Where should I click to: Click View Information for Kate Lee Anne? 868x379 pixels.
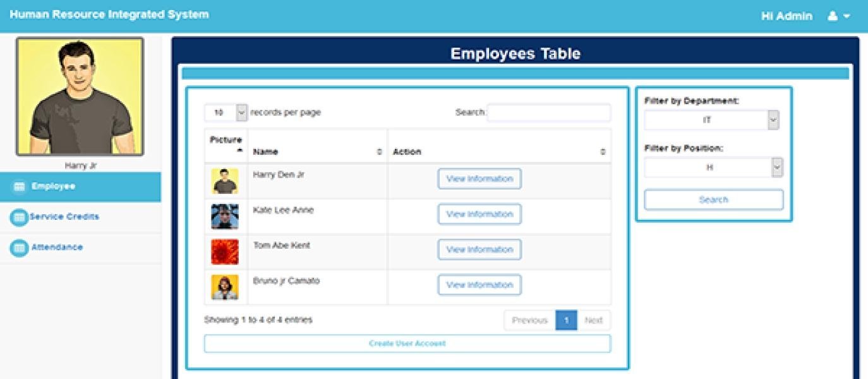pos(479,214)
